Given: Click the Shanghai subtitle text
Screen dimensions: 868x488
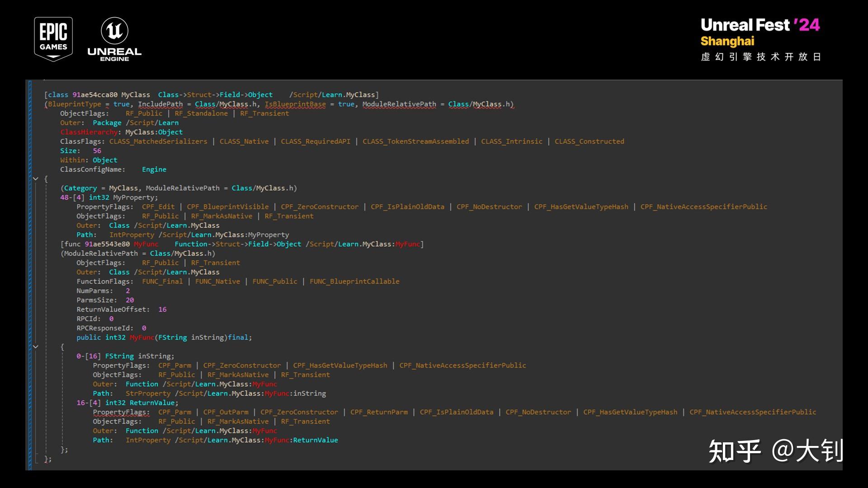Looking at the screenshot, I should click(727, 41).
